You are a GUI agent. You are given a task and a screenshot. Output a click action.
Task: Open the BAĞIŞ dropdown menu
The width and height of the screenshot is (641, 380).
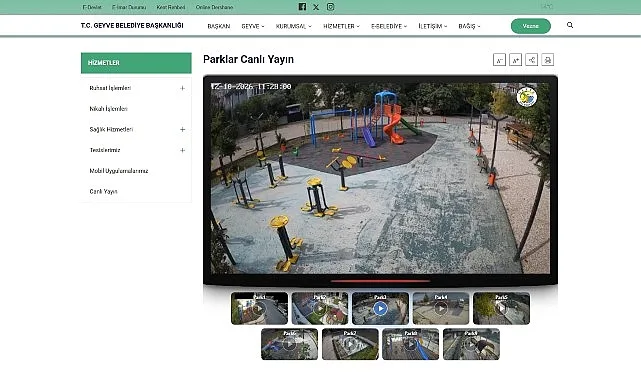pyautogui.click(x=469, y=26)
